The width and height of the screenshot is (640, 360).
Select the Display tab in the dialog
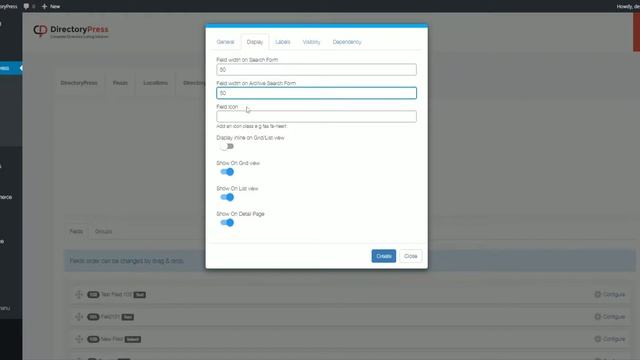(255, 42)
